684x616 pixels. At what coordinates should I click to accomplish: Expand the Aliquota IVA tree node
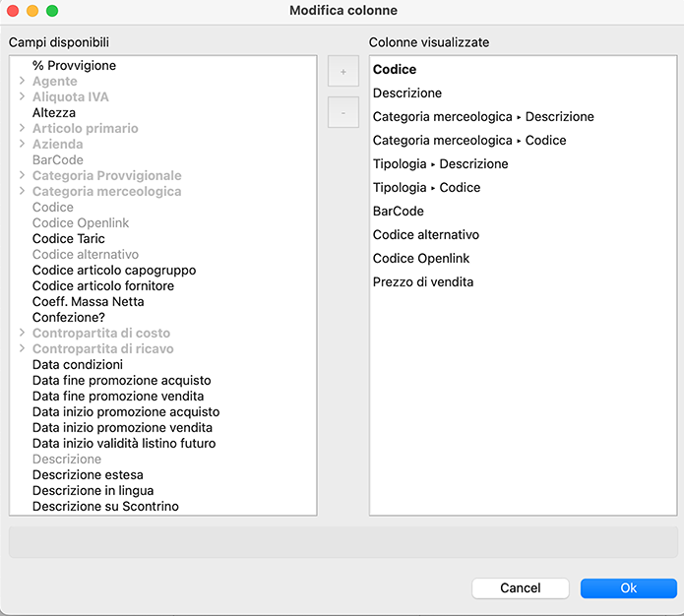click(x=23, y=97)
